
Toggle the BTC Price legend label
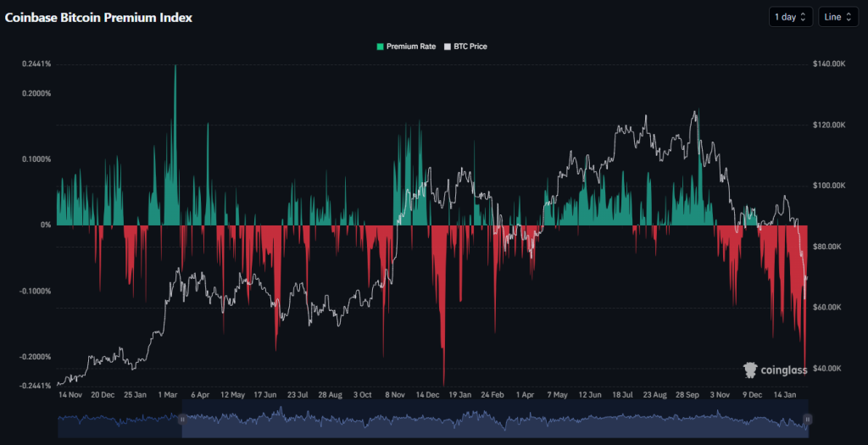(471, 47)
